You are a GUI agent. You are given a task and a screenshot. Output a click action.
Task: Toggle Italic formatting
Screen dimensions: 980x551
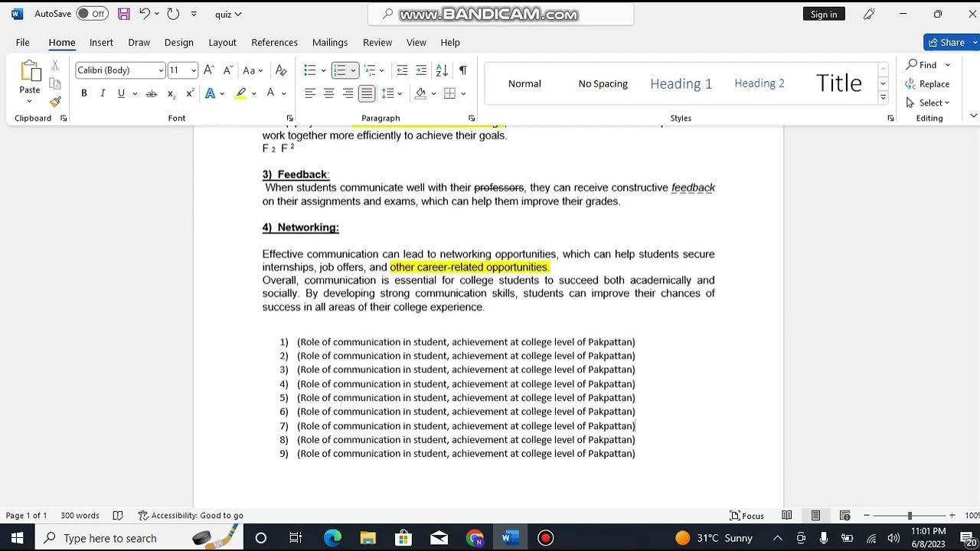click(103, 93)
